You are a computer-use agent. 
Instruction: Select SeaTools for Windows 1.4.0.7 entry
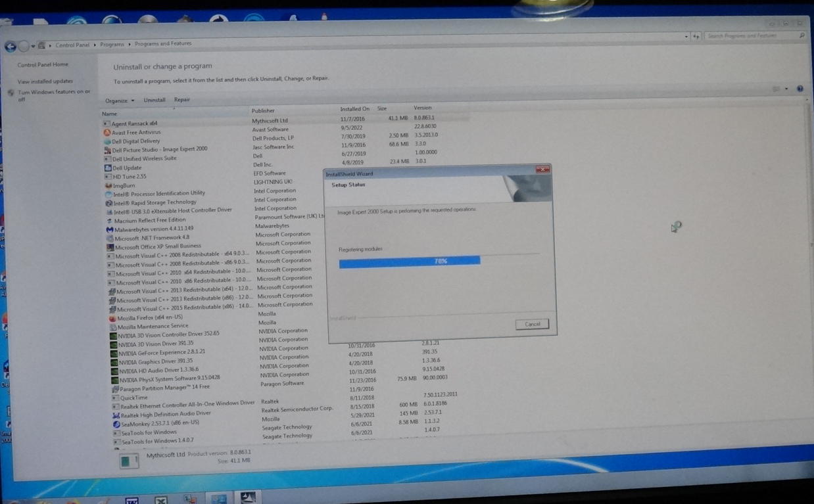click(158, 441)
